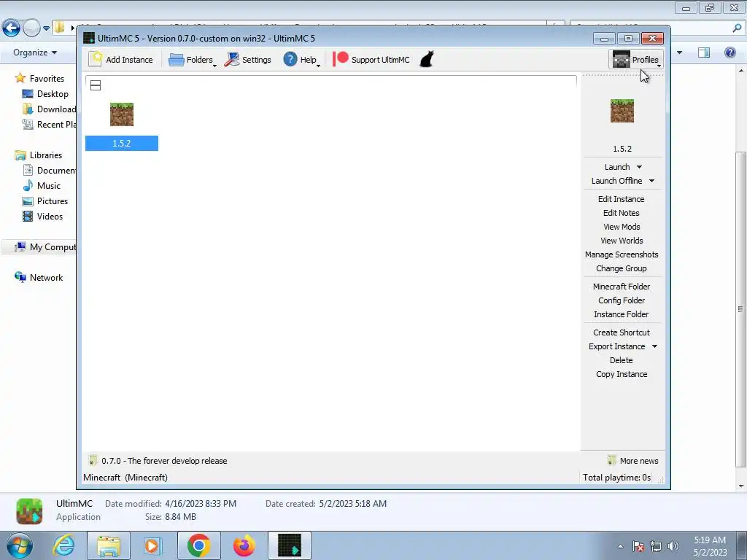The width and height of the screenshot is (747, 560).
Task: Click Copy Instance
Action: point(622,374)
